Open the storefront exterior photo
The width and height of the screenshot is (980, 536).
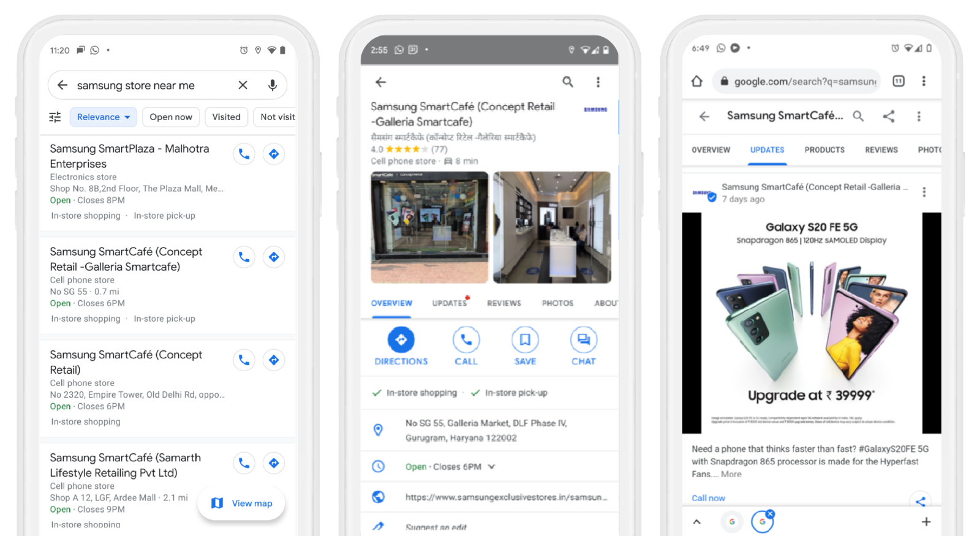[x=429, y=227]
